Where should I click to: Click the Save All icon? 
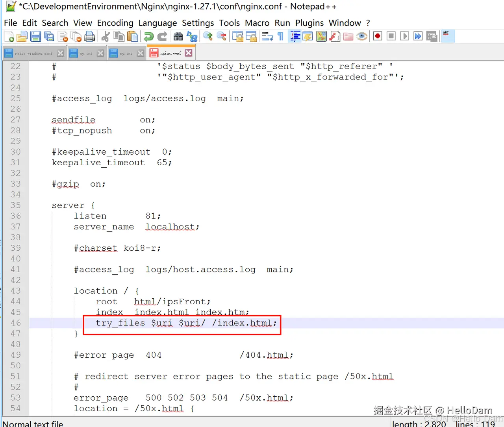(49, 37)
